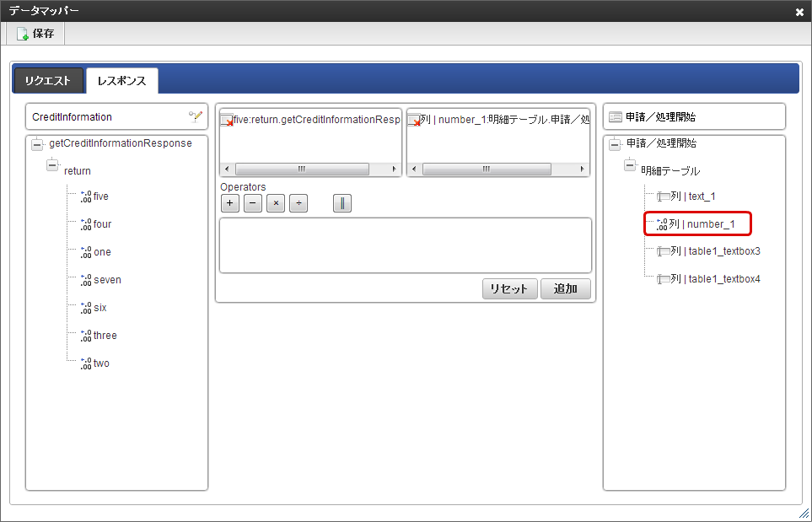
Task: Click the return node label
Action: coord(78,171)
